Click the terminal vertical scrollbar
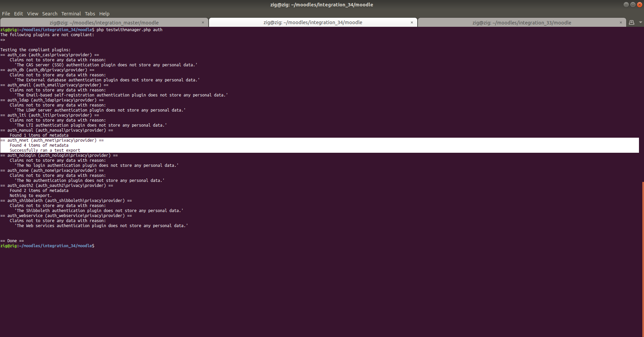Viewport: 644px width, 337px height. [x=643, y=259]
